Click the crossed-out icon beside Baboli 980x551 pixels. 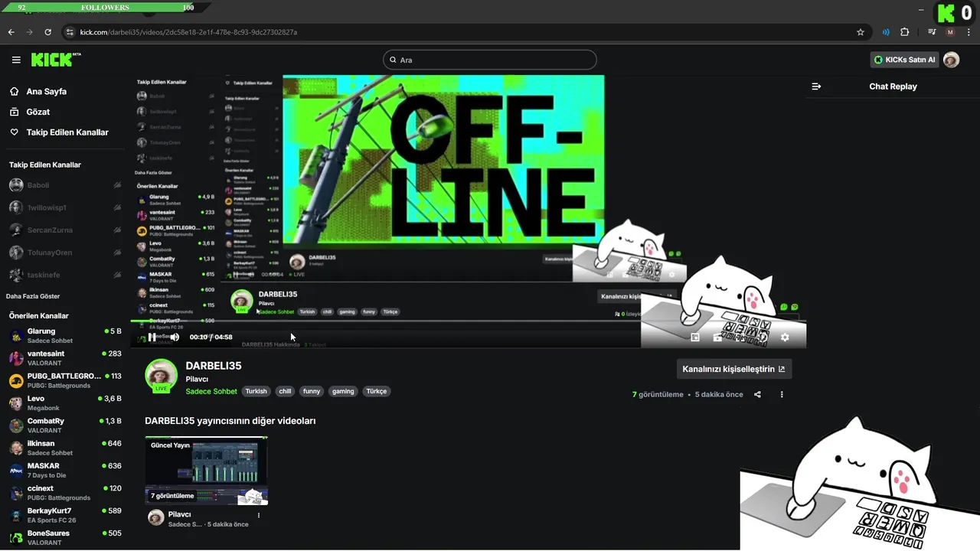[x=117, y=185]
